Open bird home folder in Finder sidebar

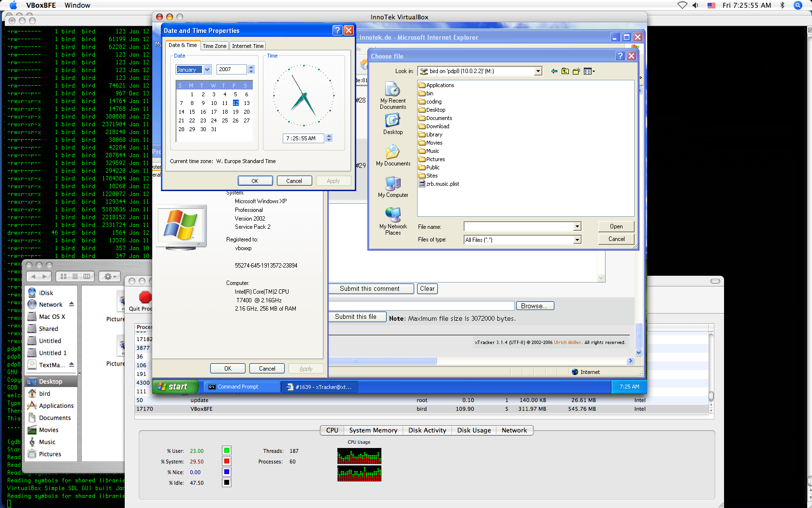pos(44,393)
